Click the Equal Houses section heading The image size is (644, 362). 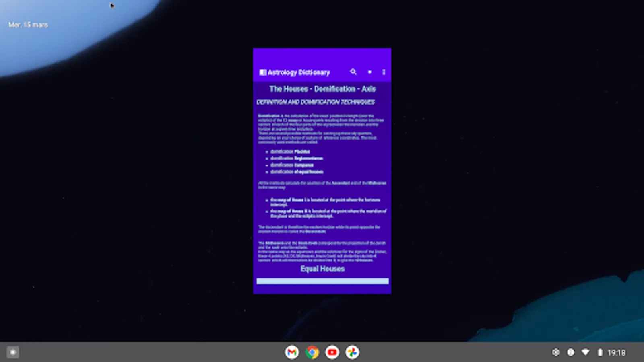click(x=322, y=269)
